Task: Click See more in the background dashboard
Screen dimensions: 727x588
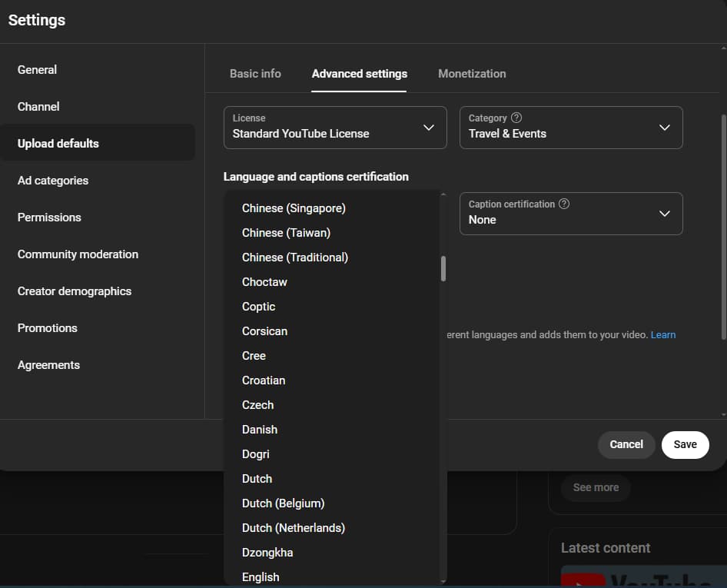Action: coord(596,487)
